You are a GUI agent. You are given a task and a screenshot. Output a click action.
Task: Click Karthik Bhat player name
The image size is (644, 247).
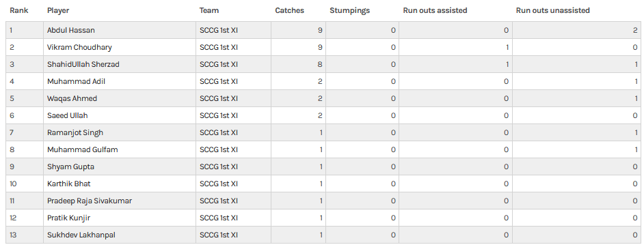click(69, 184)
